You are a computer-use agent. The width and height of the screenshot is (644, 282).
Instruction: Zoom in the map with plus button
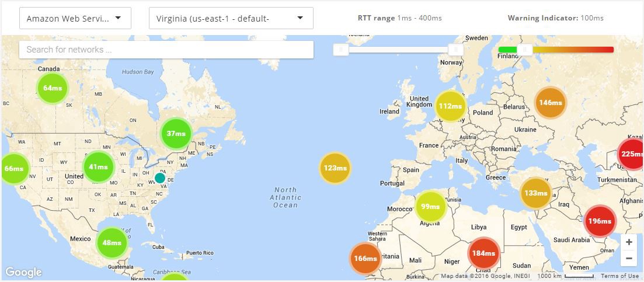pos(629,242)
